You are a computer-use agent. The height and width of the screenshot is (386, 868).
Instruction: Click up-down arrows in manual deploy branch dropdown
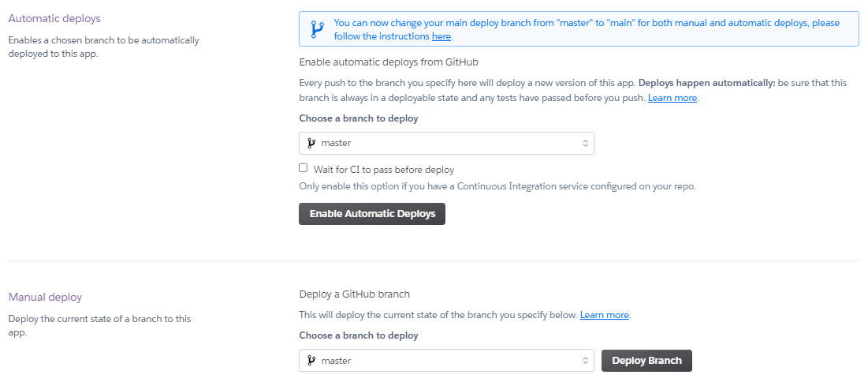(x=585, y=361)
